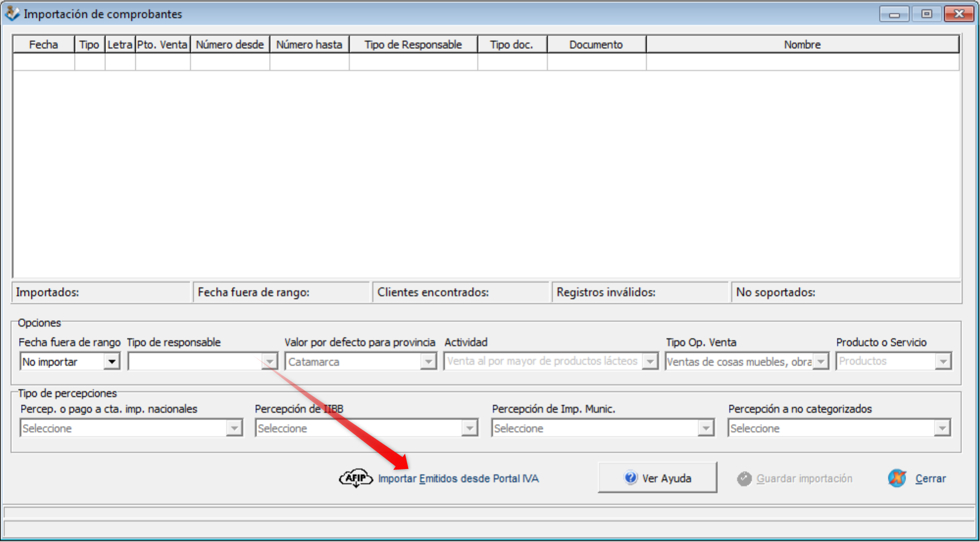
Task: Open the Catamarca province dropdown
Action: click(428, 362)
